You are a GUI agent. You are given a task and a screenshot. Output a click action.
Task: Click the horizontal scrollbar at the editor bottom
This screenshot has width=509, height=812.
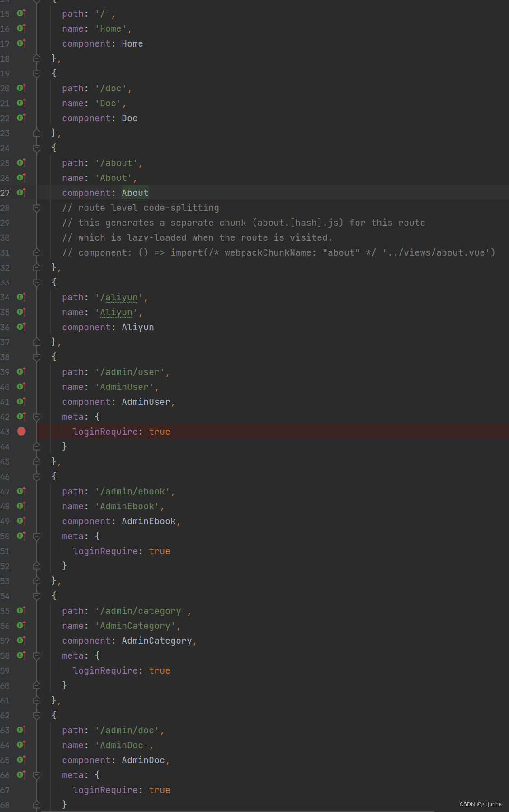tap(238, 811)
